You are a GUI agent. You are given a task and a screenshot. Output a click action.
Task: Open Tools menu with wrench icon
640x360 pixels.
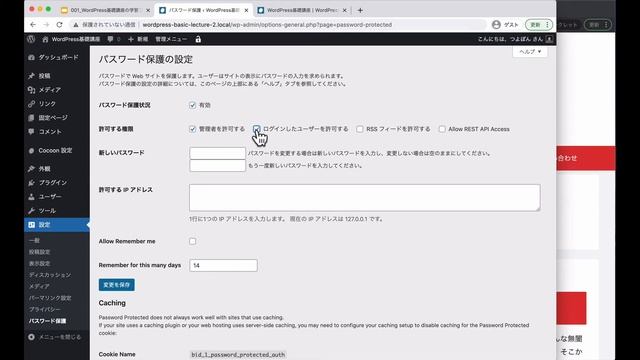tap(57, 211)
